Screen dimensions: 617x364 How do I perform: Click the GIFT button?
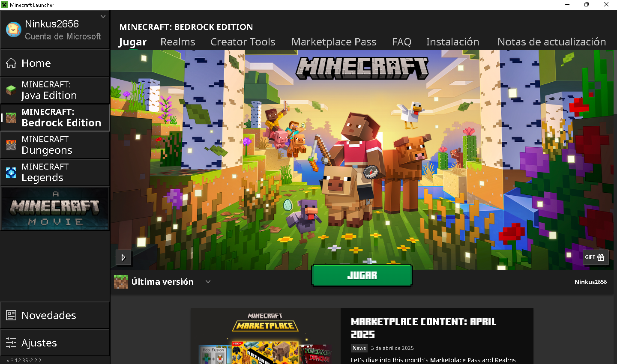(x=596, y=257)
